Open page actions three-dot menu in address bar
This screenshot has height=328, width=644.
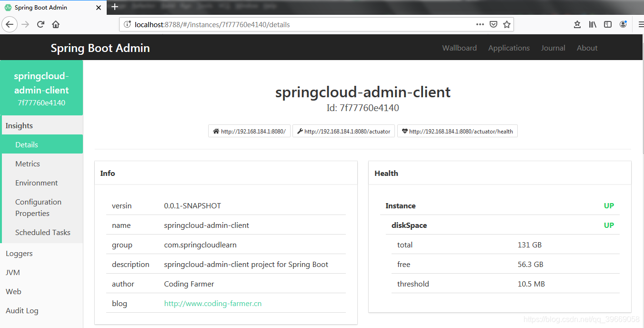[x=480, y=24]
